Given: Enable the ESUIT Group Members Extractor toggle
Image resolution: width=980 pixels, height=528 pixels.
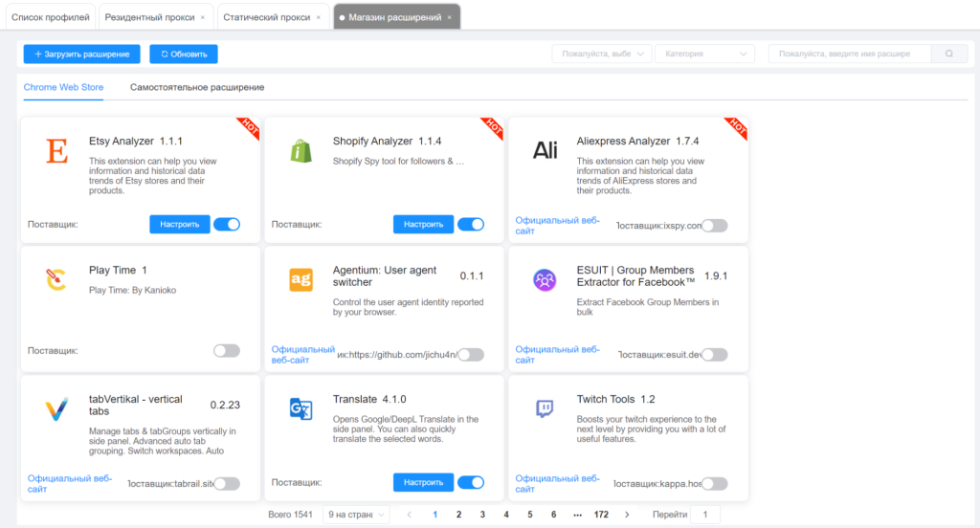Looking at the screenshot, I should [x=714, y=354].
